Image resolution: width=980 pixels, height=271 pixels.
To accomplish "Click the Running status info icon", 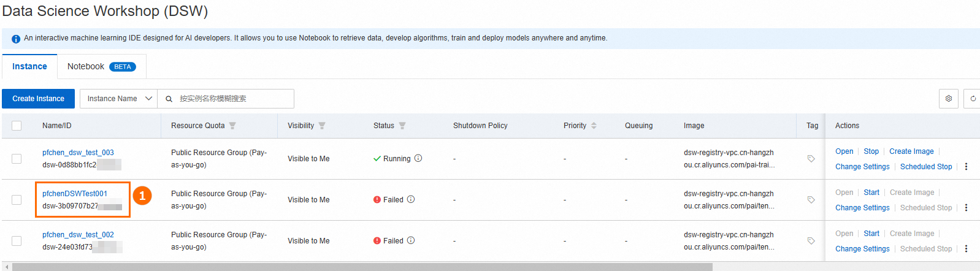I will point(418,158).
